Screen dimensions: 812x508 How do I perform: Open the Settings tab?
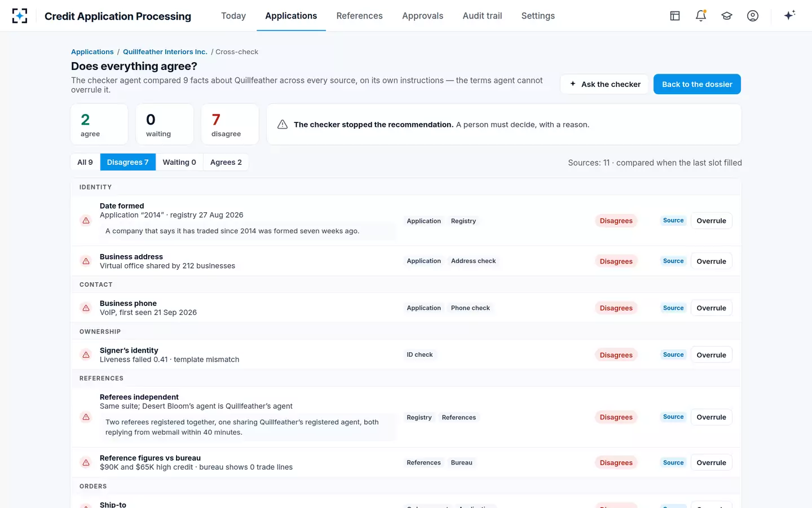[538, 16]
